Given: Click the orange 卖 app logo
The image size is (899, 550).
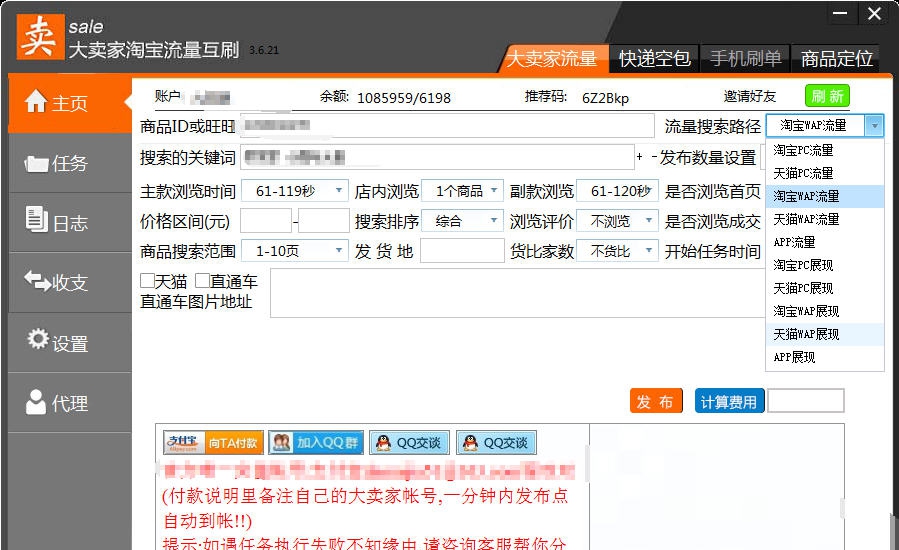Looking at the screenshot, I should click(x=40, y=37).
